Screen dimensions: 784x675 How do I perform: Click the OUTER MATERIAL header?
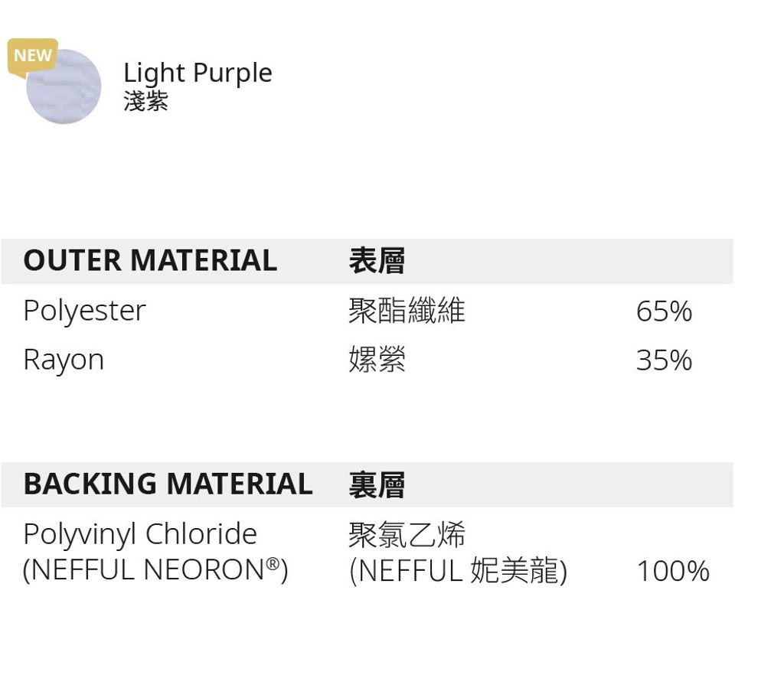(x=150, y=260)
